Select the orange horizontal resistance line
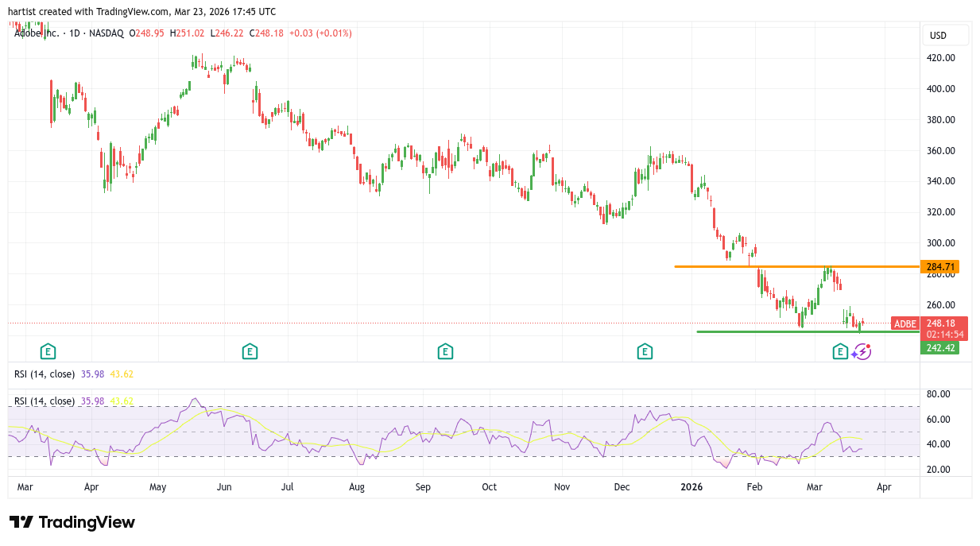The height and width of the screenshot is (546, 980). point(755,266)
